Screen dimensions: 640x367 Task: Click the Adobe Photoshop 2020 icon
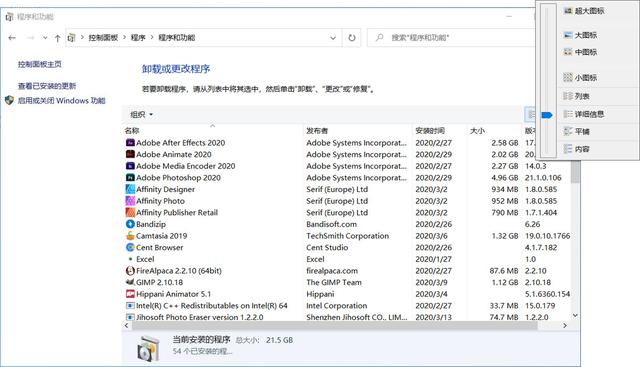130,178
